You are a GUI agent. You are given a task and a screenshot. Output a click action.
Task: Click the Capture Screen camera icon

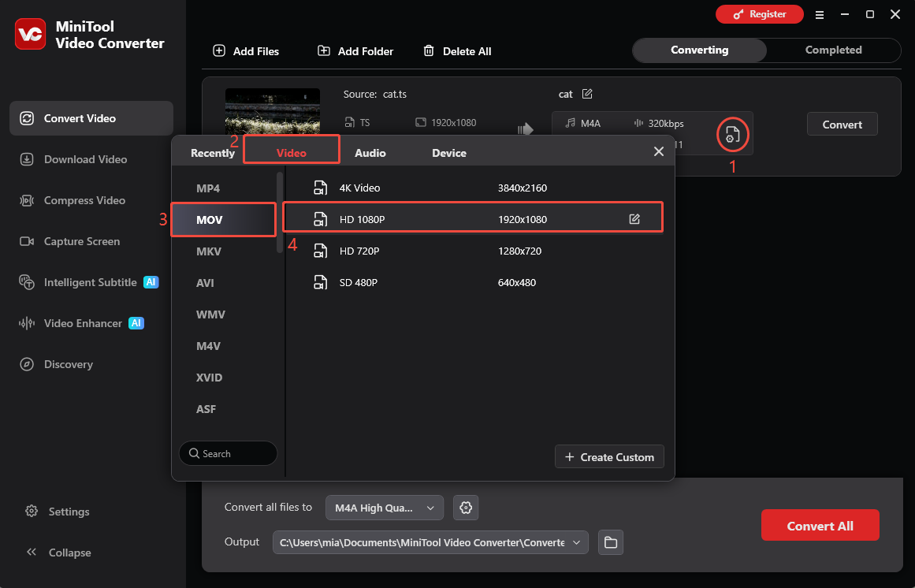point(27,241)
